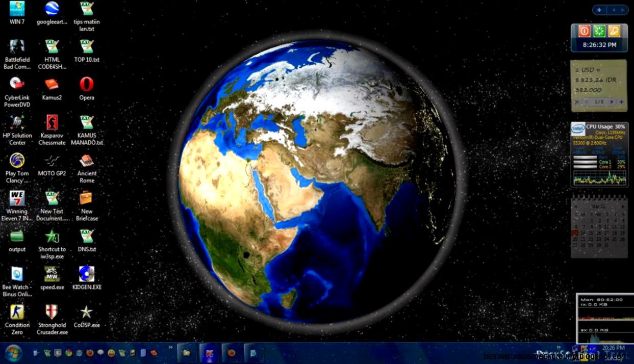Launch Kasparov Chessmate

(x=52, y=130)
